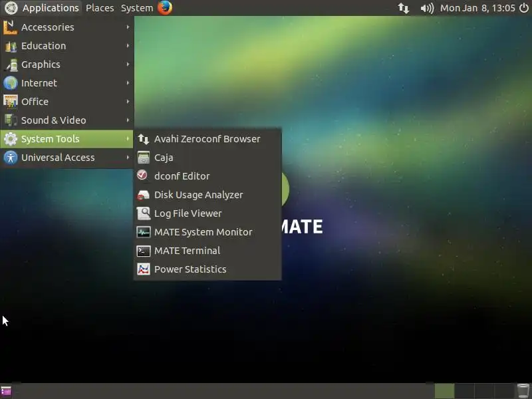Screen dimensions: 532x399
Task: Switch to the second workspace
Action: 464,391
